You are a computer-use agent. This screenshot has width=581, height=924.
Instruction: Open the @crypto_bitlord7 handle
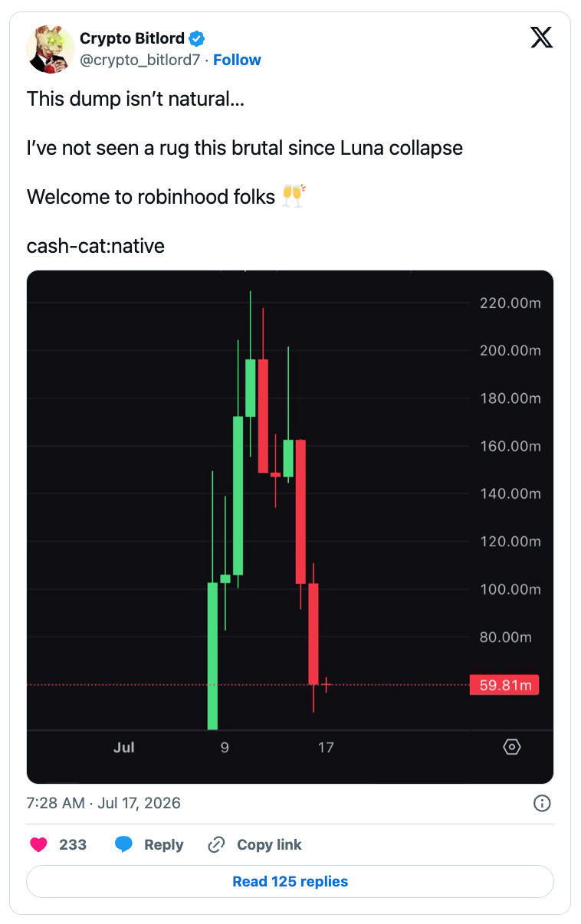(x=140, y=60)
